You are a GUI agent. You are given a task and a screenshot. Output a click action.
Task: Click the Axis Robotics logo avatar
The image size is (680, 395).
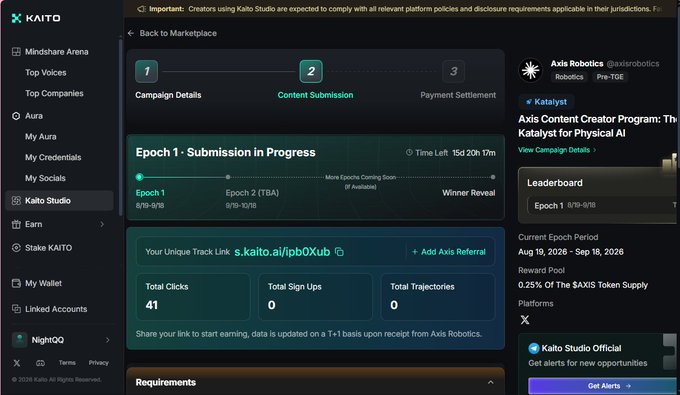(x=530, y=70)
